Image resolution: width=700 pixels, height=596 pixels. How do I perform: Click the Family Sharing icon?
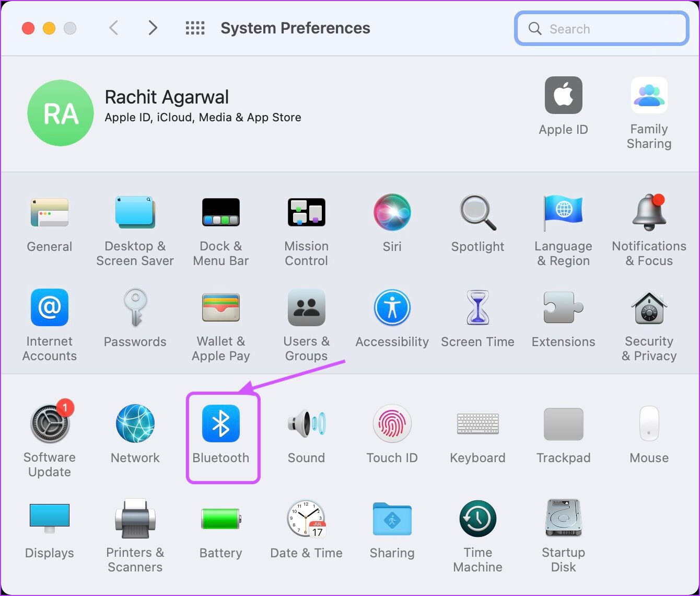(649, 95)
